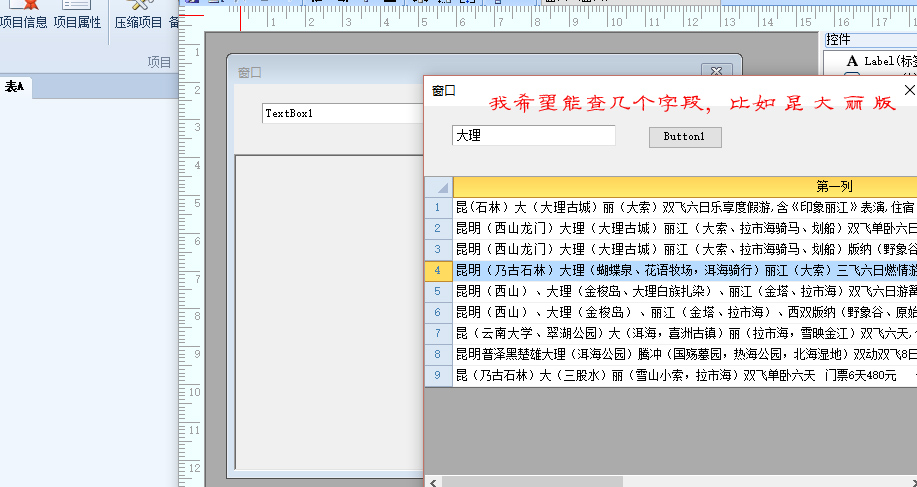Viewport: 917px width, 487px height.
Task: Click the search box containing 大理
Action: click(533, 136)
